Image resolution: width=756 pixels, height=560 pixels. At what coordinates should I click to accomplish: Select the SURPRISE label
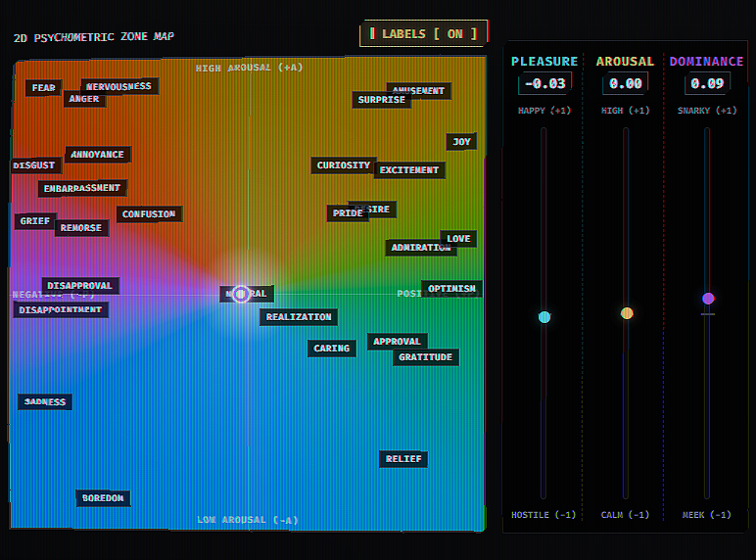coord(381,100)
